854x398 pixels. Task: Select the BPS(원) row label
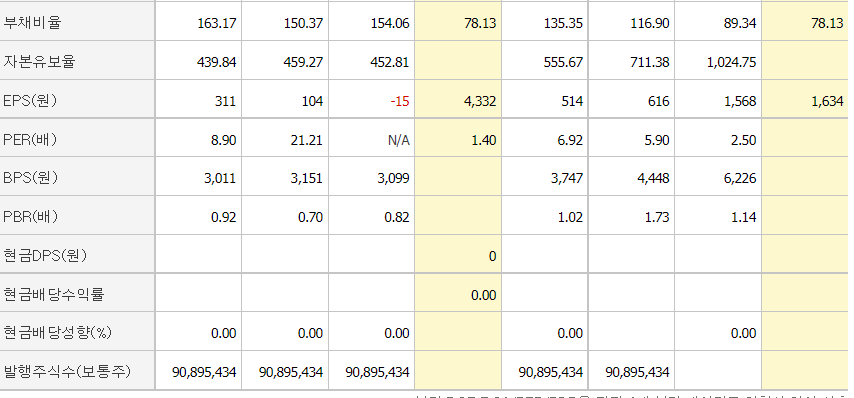pyautogui.click(x=30, y=178)
